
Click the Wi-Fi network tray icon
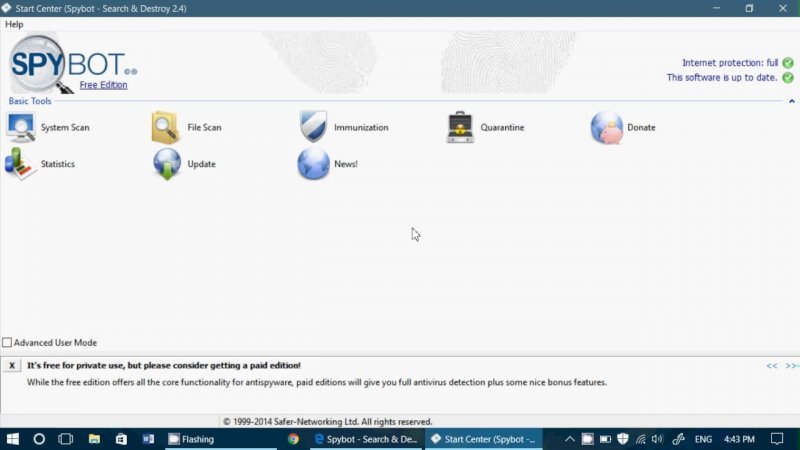tap(640, 439)
